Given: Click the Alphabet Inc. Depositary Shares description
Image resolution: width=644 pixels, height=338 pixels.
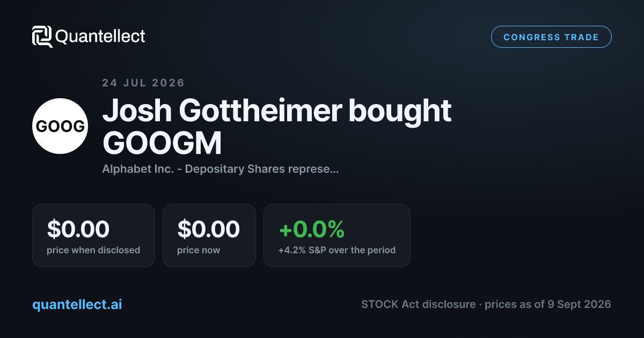Looking at the screenshot, I should click(220, 169).
